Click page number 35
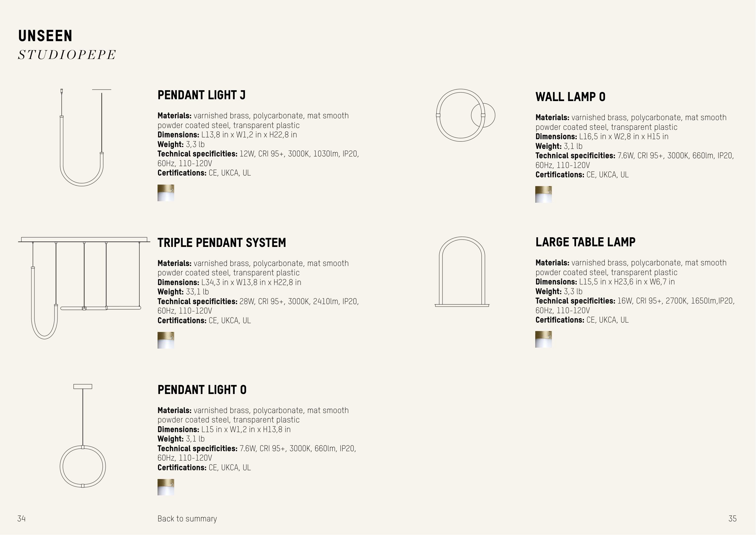Image resolution: width=756 pixels, height=535 pixels. pyautogui.click(x=732, y=519)
